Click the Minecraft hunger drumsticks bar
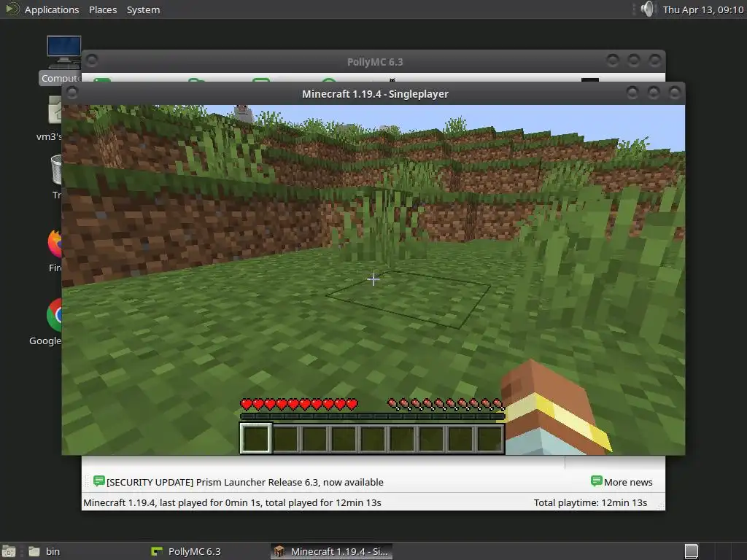Viewport: 747px width, 560px height. (x=446, y=405)
